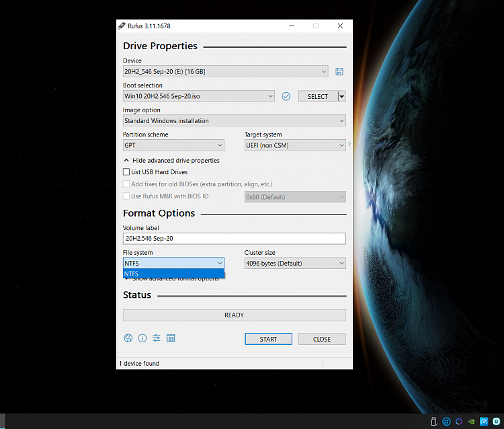Open the Cluster size dropdown
504x429 pixels.
[295, 263]
